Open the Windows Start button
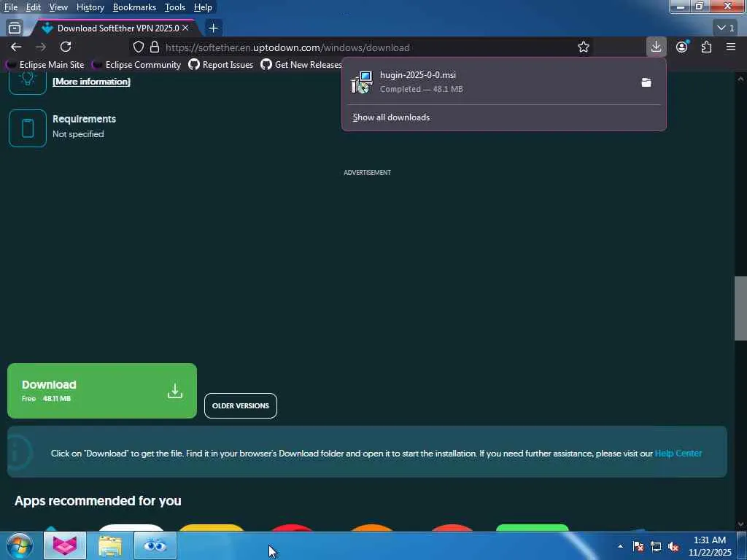This screenshot has width=747, height=560. coord(19,545)
